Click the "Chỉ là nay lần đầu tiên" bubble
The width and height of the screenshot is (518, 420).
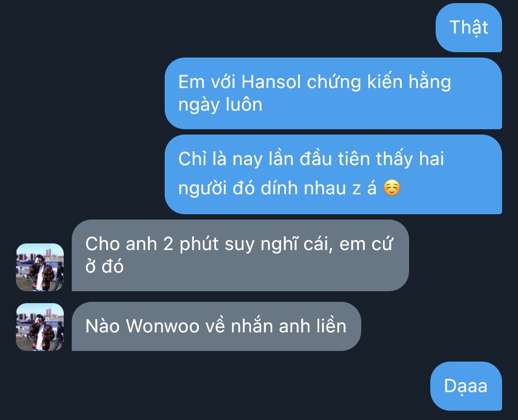tap(333, 174)
